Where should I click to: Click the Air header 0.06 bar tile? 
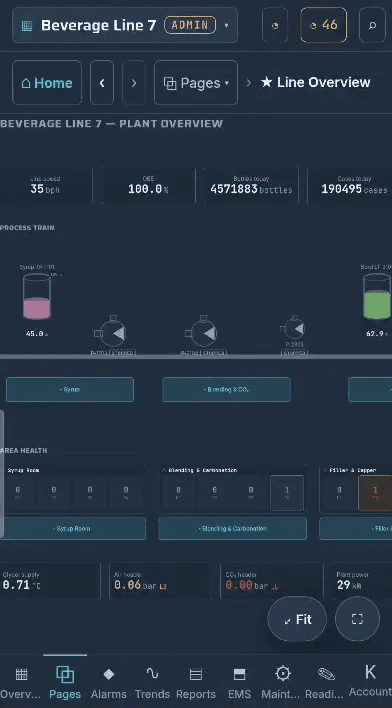tap(160, 582)
